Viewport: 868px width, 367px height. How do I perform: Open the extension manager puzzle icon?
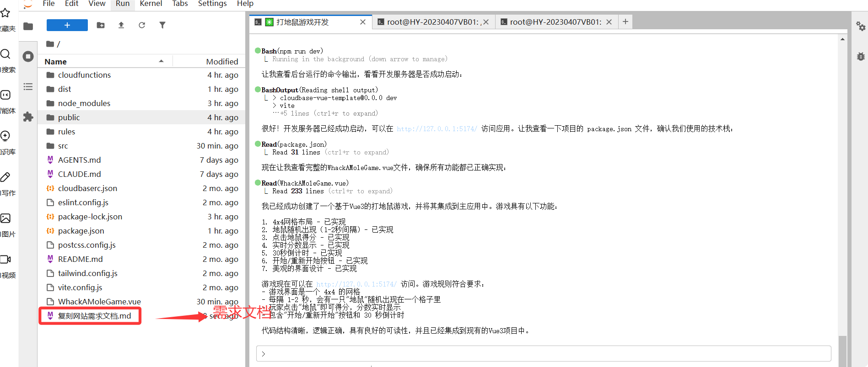pos(28,117)
